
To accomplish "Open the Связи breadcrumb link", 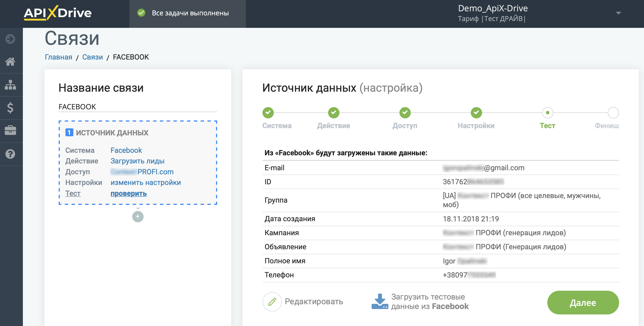I will tap(92, 57).
